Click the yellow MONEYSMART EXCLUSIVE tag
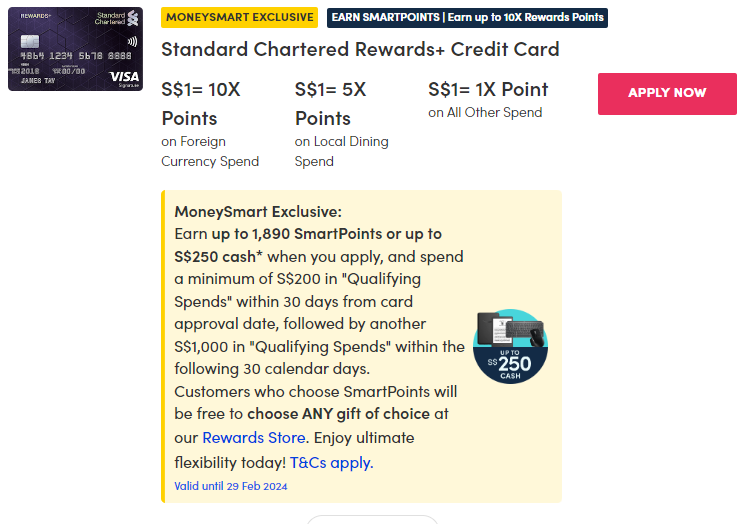Viewport: 746px width, 524px height. pyautogui.click(x=239, y=18)
